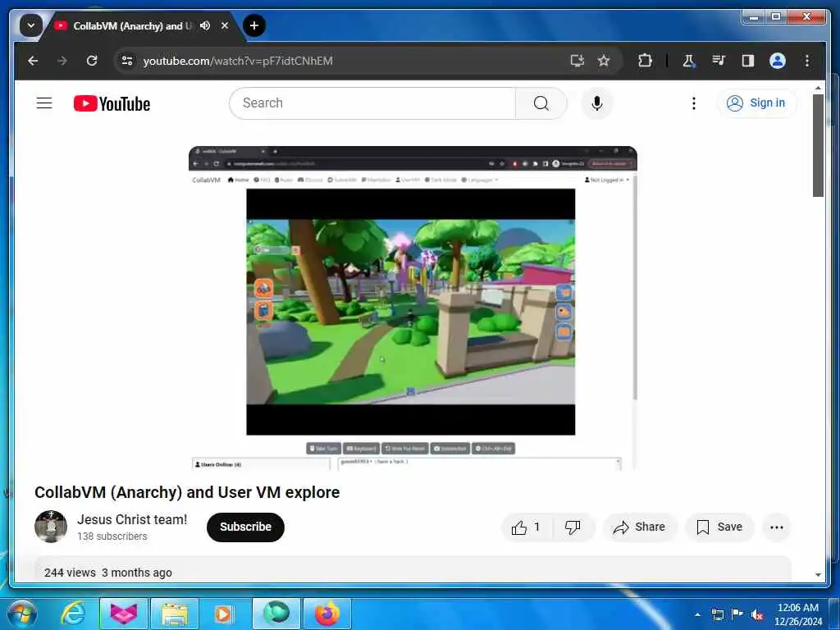Click the Sign in button

coord(756,103)
